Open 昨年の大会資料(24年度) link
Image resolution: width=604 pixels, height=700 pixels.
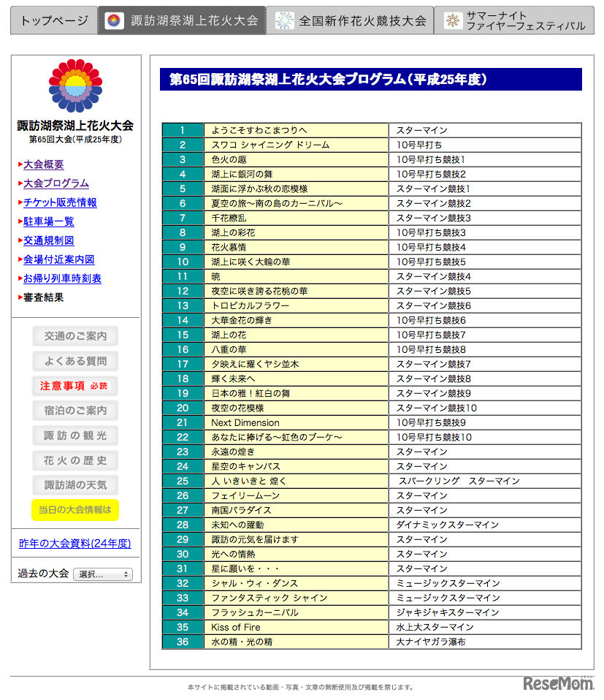(75, 544)
